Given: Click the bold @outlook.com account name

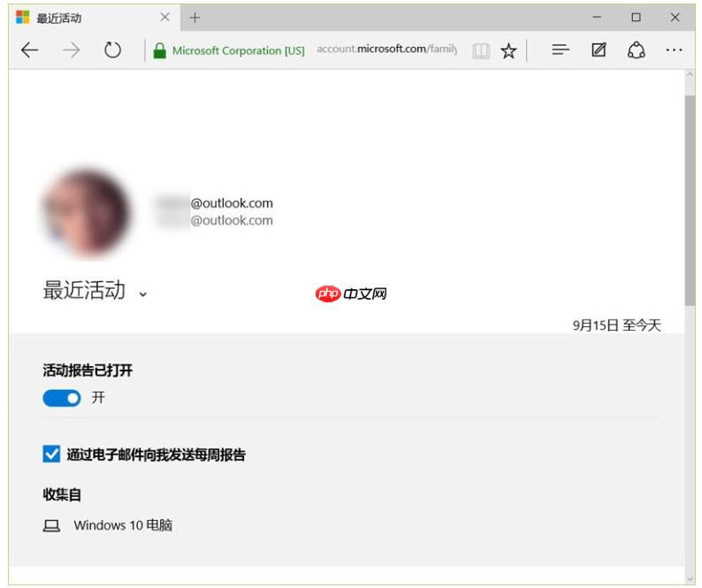Looking at the screenshot, I should [x=232, y=203].
